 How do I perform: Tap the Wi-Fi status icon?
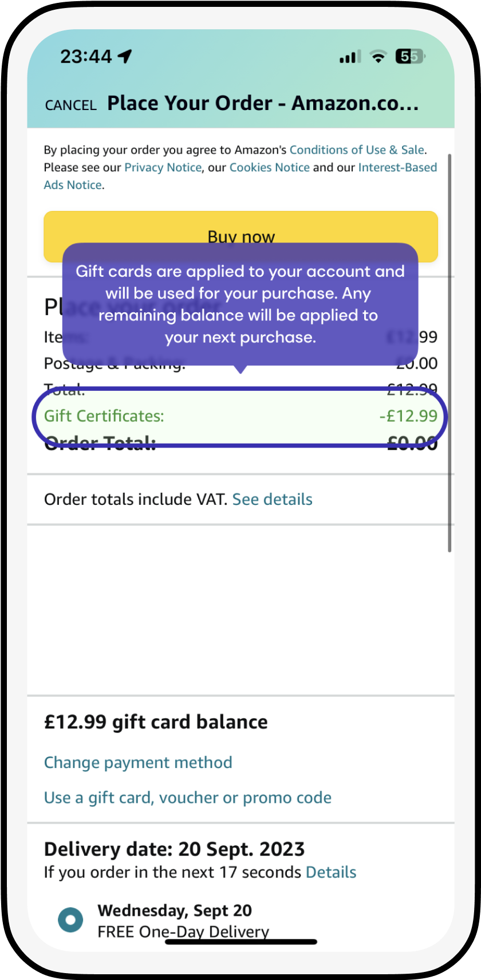(378, 56)
